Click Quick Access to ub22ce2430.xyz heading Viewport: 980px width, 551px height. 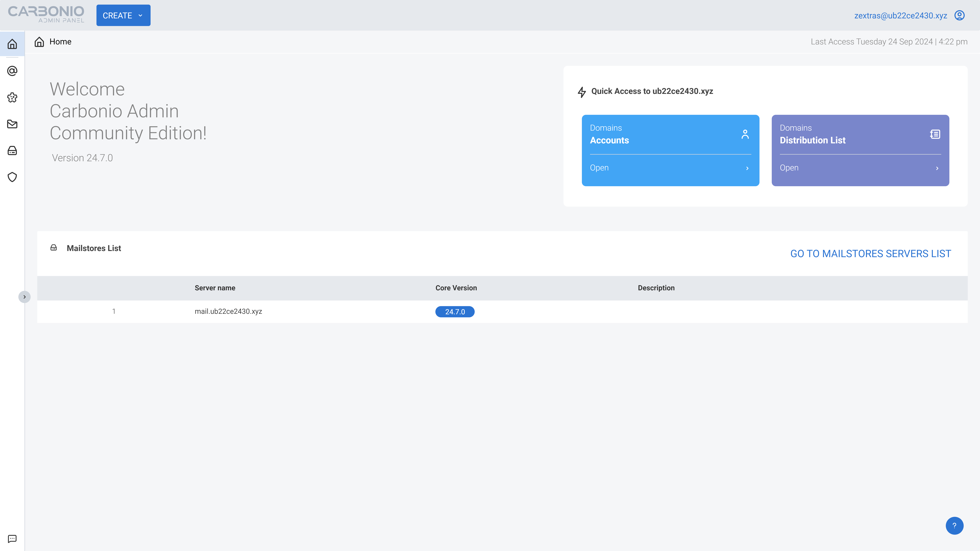[652, 91]
